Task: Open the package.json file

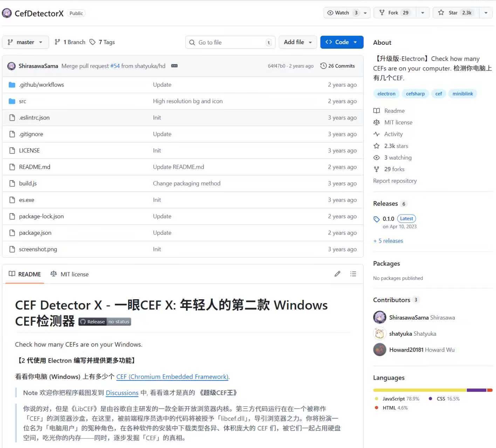Action: pos(35,233)
